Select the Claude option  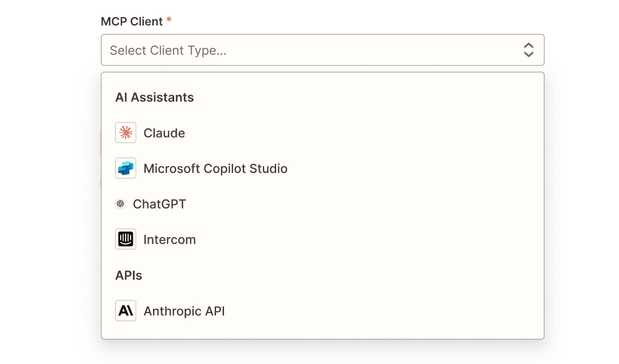[164, 133]
